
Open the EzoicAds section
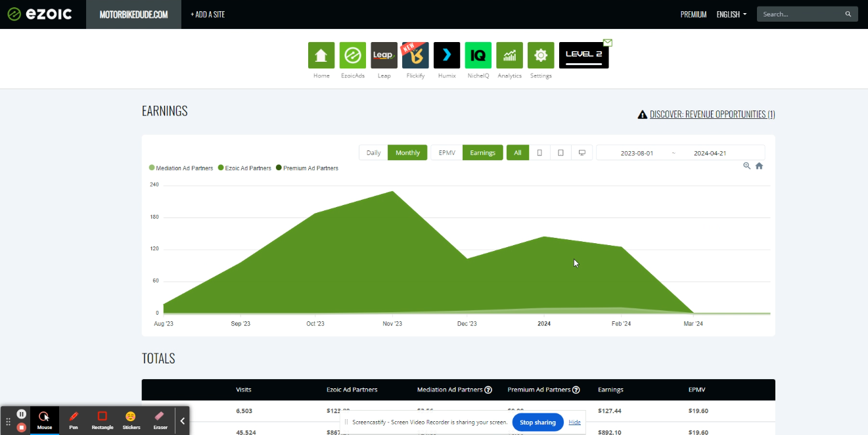pyautogui.click(x=353, y=55)
